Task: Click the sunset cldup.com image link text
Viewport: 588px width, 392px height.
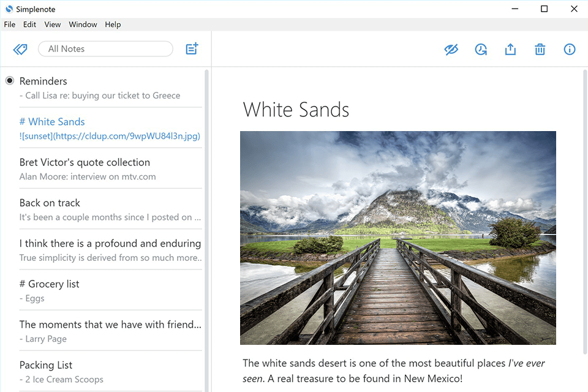Action: [x=110, y=136]
